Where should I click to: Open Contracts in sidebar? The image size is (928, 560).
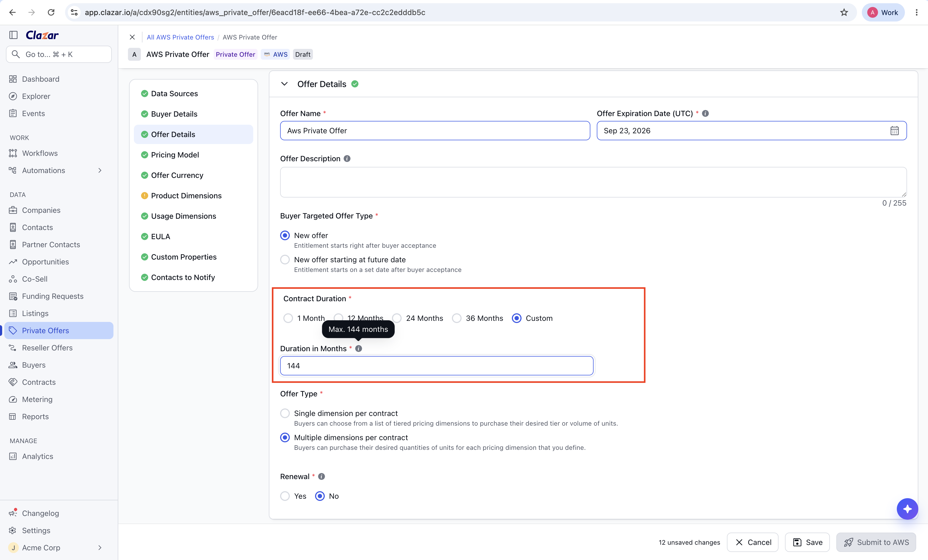pos(59,382)
